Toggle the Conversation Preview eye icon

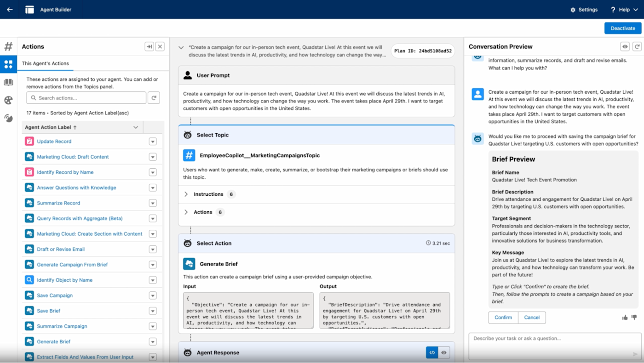[625, 46]
